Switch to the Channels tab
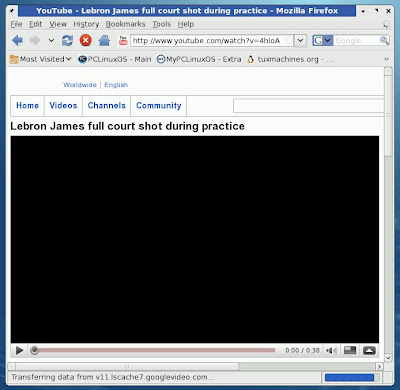 (107, 106)
